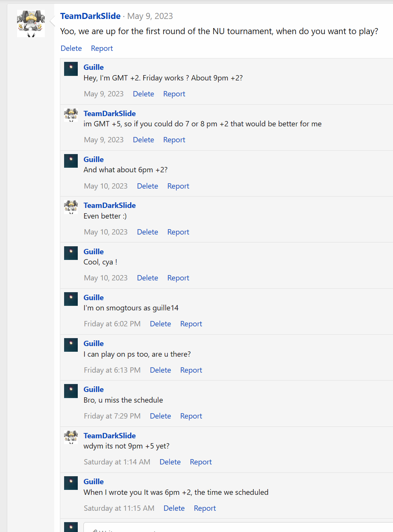Delete the 'Hey, I'm GMT +2' comment
This screenshot has height=532, width=393.
[143, 94]
